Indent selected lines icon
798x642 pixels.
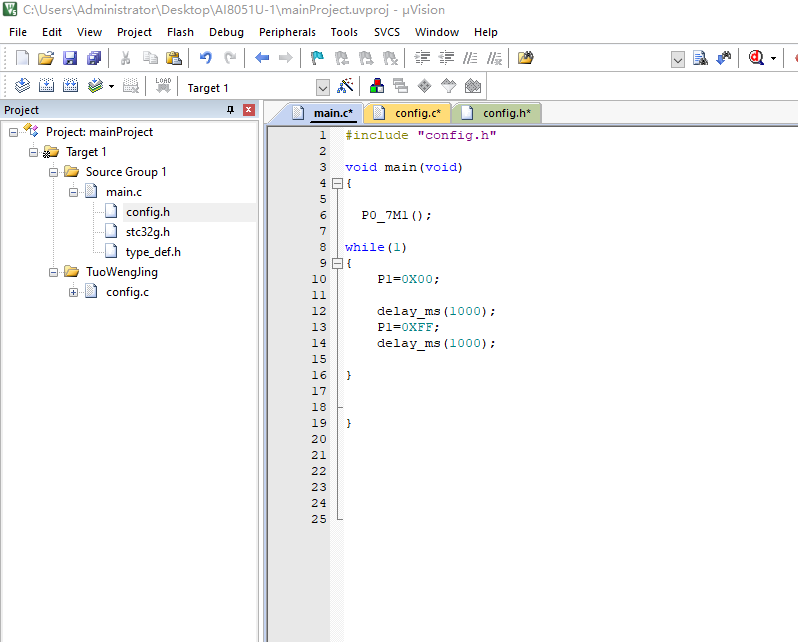[422, 58]
